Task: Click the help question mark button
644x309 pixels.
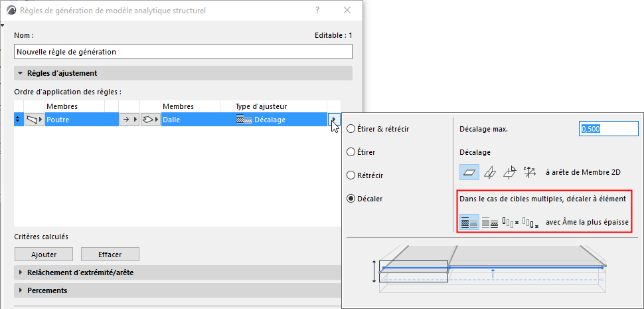Action: tap(317, 10)
